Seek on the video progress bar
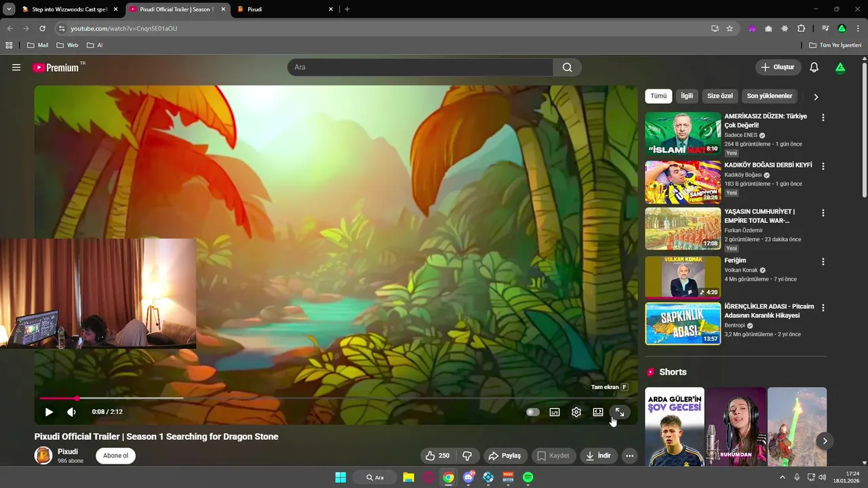868x488 pixels. click(x=336, y=398)
